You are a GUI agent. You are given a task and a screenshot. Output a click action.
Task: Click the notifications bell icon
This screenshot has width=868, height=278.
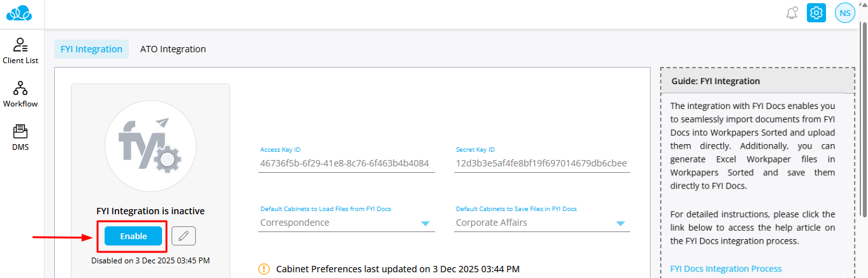coord(792,13)
